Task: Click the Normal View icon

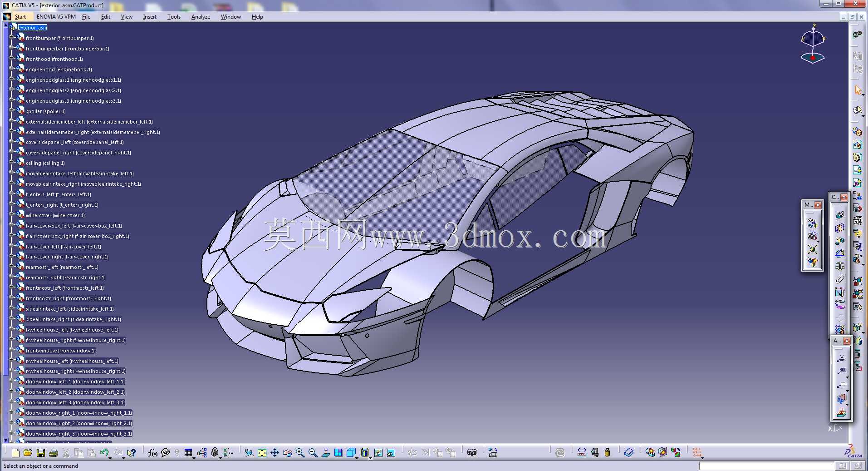Action: 325,453
